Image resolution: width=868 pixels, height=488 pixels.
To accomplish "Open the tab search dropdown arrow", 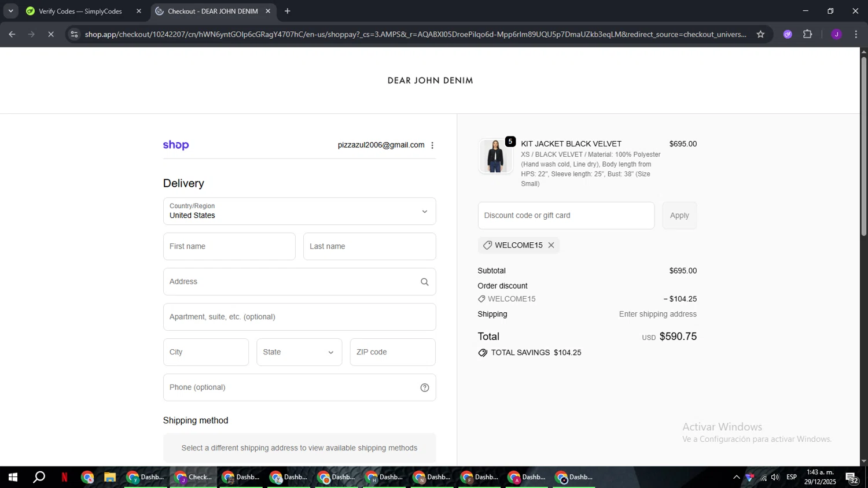I will (10, 11).
